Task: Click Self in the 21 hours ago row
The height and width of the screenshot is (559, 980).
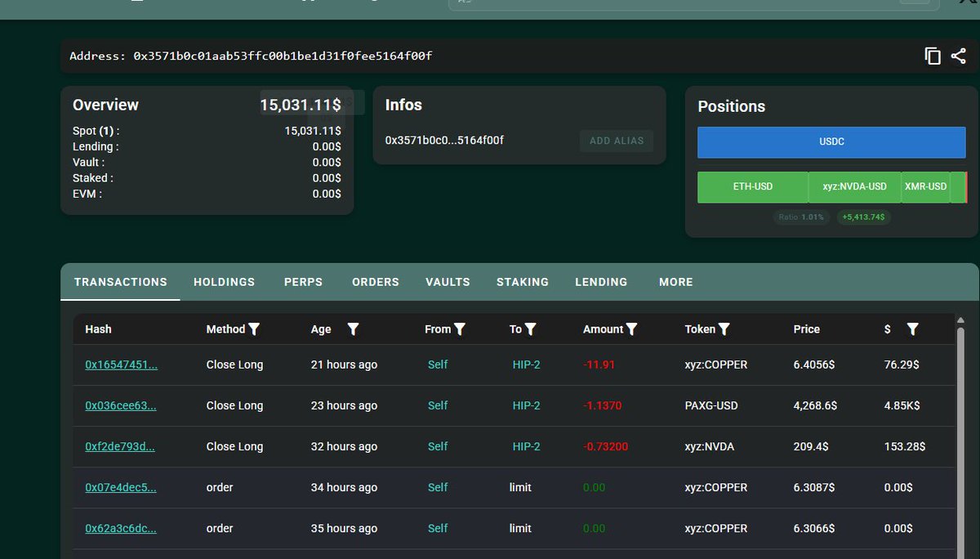Action: (x=438, y=364)
